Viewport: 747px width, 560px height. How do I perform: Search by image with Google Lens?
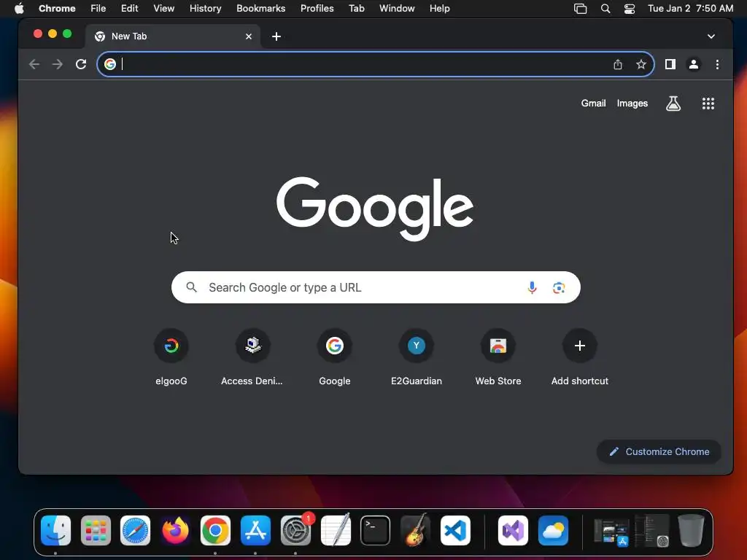coord(559,287)
